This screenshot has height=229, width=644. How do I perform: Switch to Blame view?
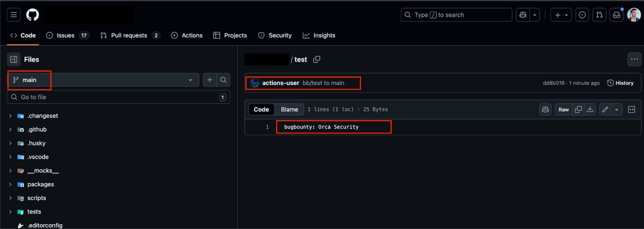[290, 109]
